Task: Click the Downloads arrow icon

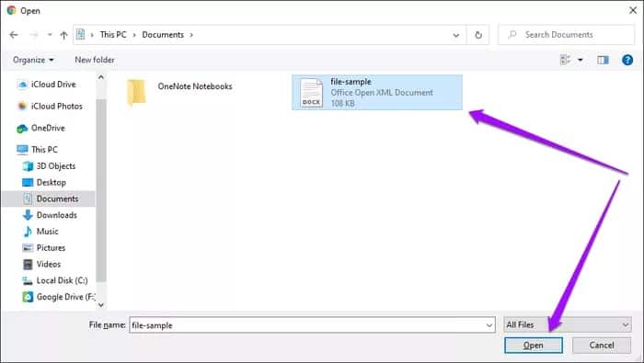Action: pos(28,215)
